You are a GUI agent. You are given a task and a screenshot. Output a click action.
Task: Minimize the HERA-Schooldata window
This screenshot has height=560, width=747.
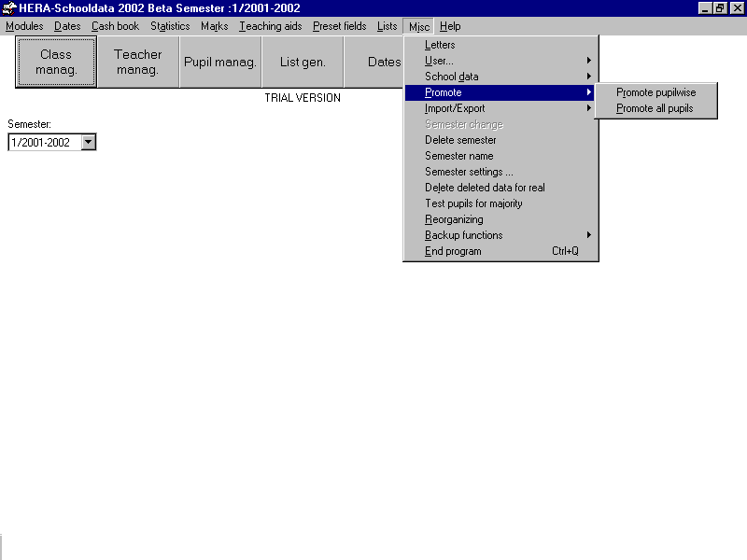[x=705, y=8]
